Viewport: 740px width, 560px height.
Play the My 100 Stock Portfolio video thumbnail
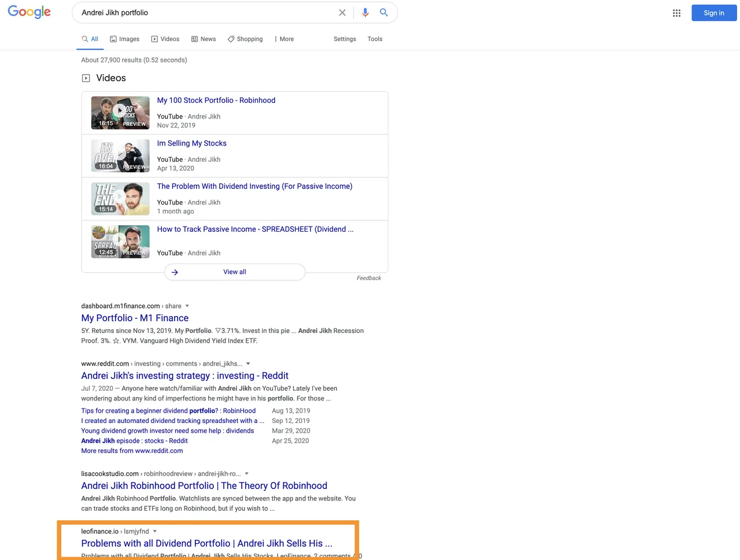[120, 113]
